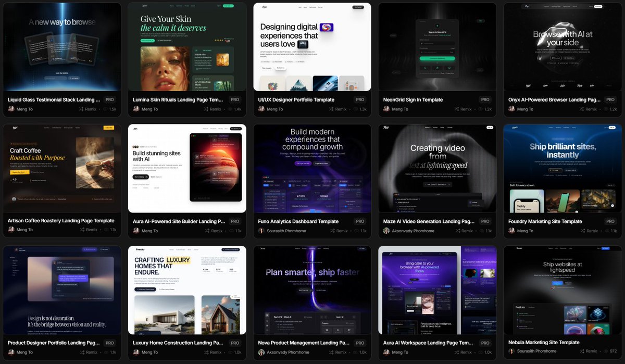Click the Liquid Glass Testimonial Stack title
Screen dimensions: 625x364
coord(54,99)
